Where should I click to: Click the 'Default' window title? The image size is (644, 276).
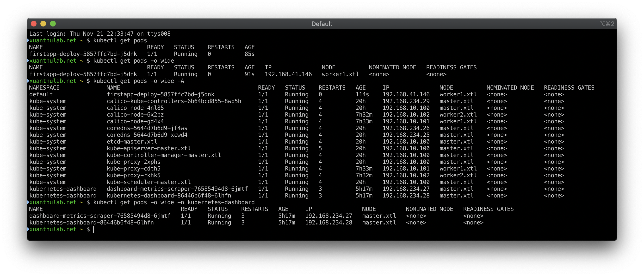(x=322, y=24)
